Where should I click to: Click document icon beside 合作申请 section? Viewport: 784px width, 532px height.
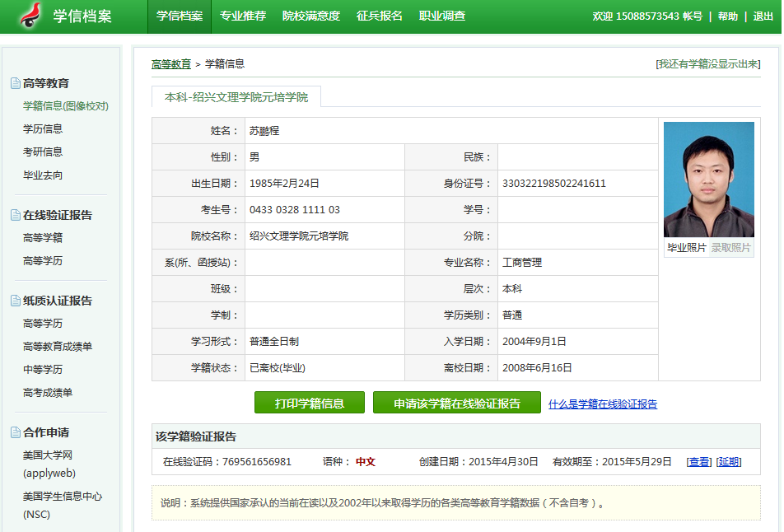pyautogui.click(x=15, y=432)
